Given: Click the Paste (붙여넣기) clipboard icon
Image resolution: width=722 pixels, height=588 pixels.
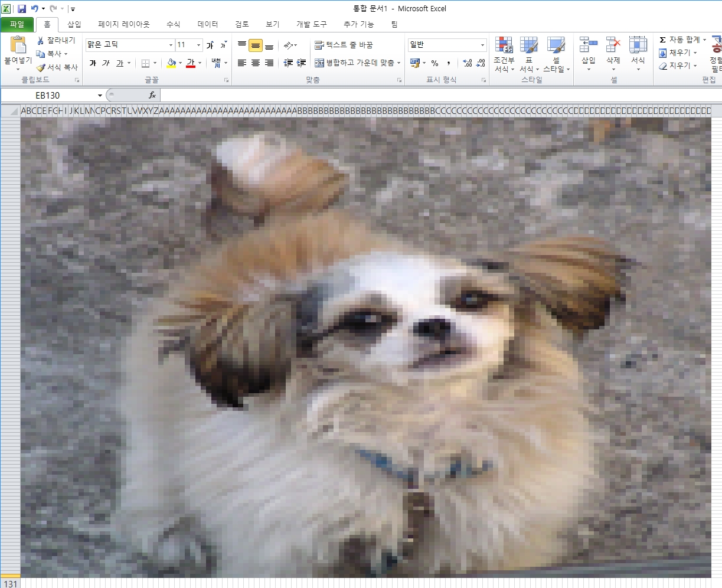Looking at the screenshot, I should [18, 46].
